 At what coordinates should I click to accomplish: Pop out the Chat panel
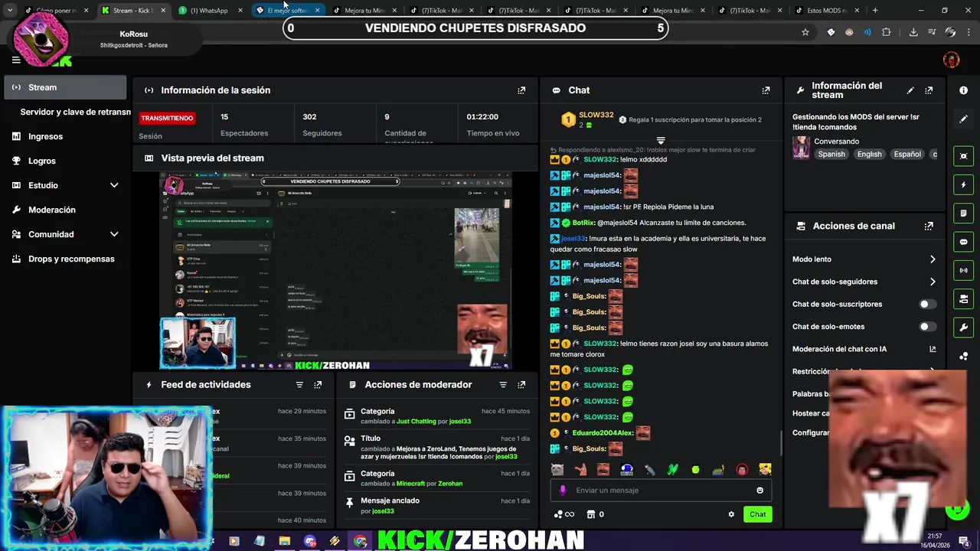coord(766,90)
